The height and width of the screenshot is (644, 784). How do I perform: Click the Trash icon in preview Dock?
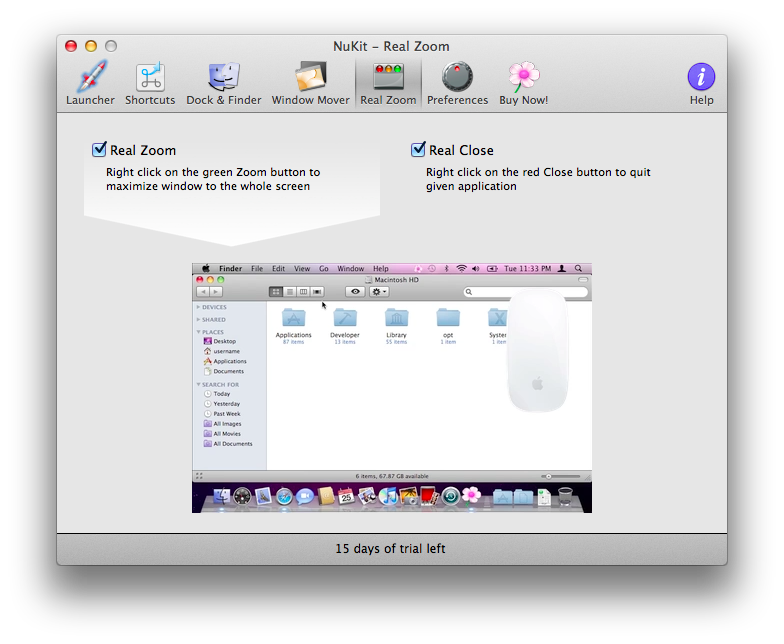(565, 496)
